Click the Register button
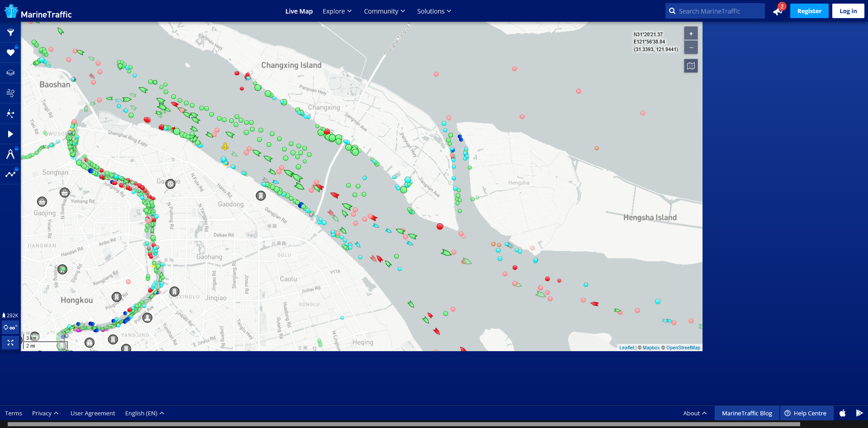Screen dimensions: 868x428 point(809,11)
